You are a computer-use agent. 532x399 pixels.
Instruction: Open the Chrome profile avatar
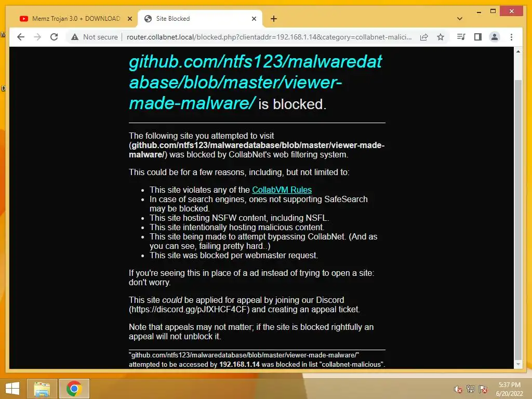[495, 37]
